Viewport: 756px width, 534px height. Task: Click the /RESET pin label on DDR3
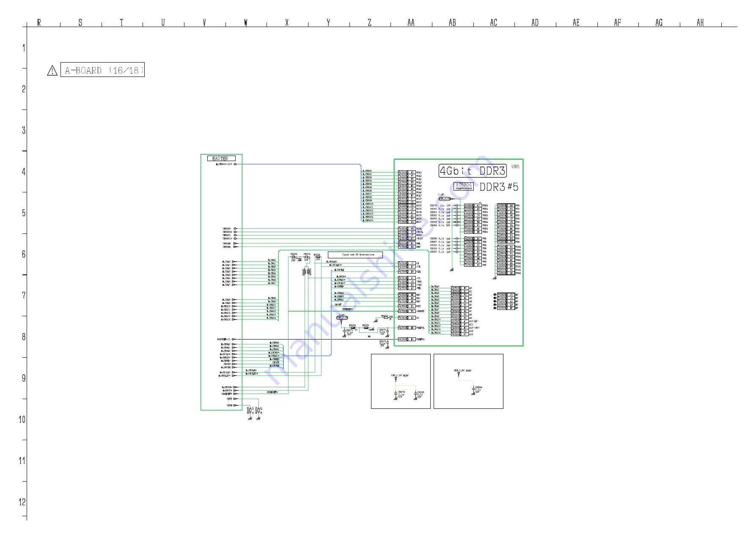coord(421,311)
